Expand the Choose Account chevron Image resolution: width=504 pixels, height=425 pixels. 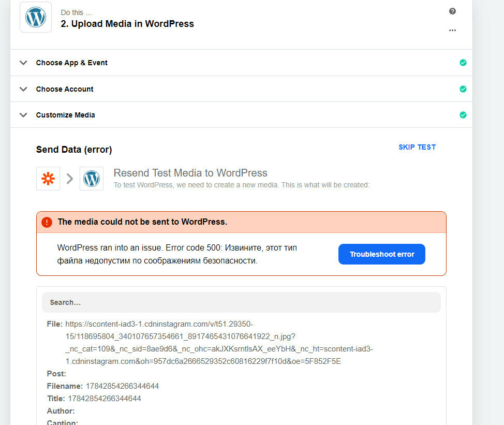pyautogui.click(x=23, y=89)
